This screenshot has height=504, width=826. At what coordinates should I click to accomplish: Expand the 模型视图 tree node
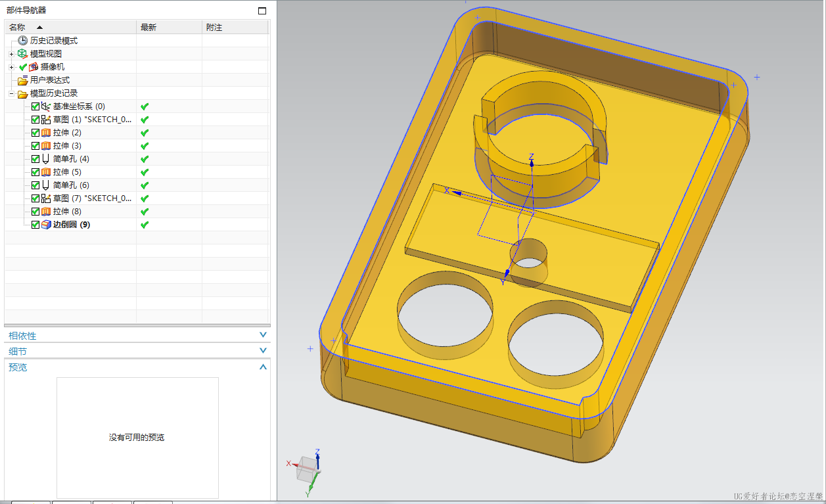11,54
